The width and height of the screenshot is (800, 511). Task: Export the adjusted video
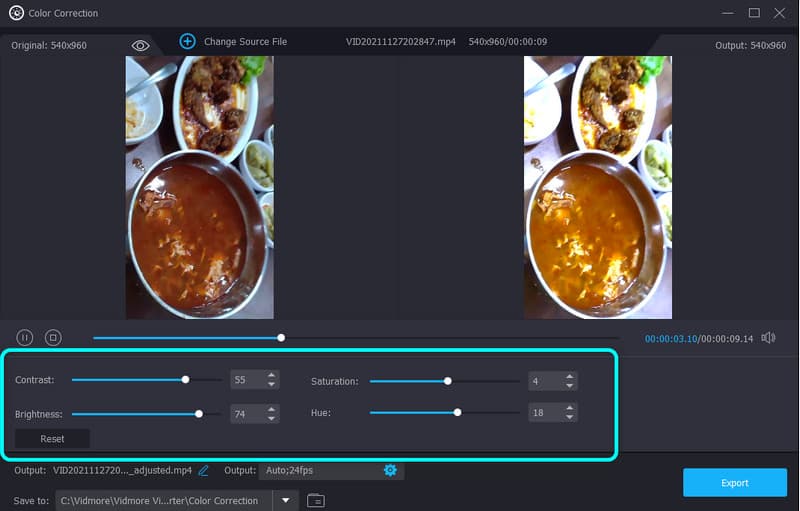pyautogui.click(x=734, y=483)
